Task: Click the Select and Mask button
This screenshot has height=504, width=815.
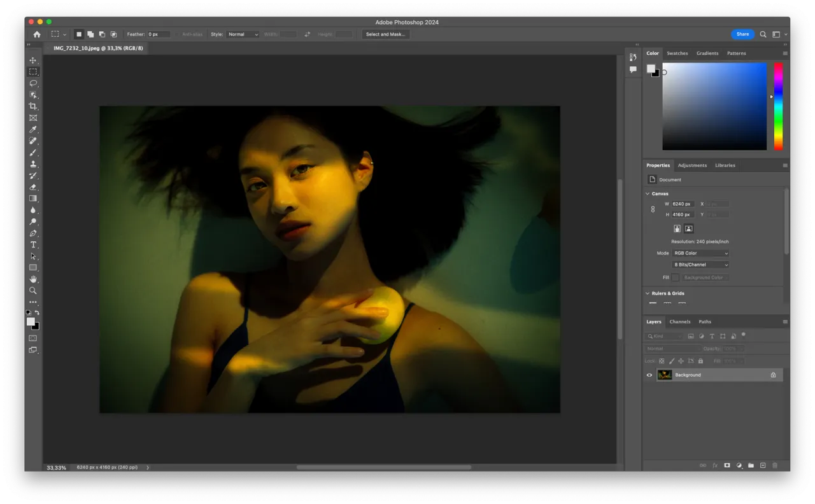Action: point(385,34)
